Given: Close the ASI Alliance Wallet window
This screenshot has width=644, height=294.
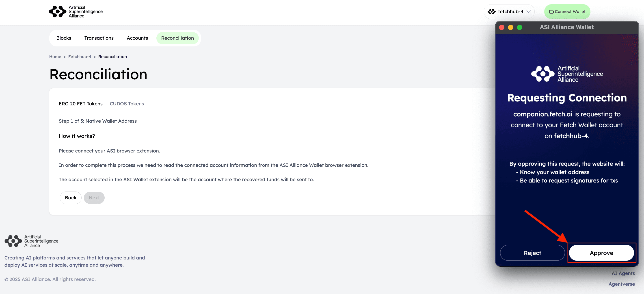Looking at the screenshot, I should pos(501,27).
